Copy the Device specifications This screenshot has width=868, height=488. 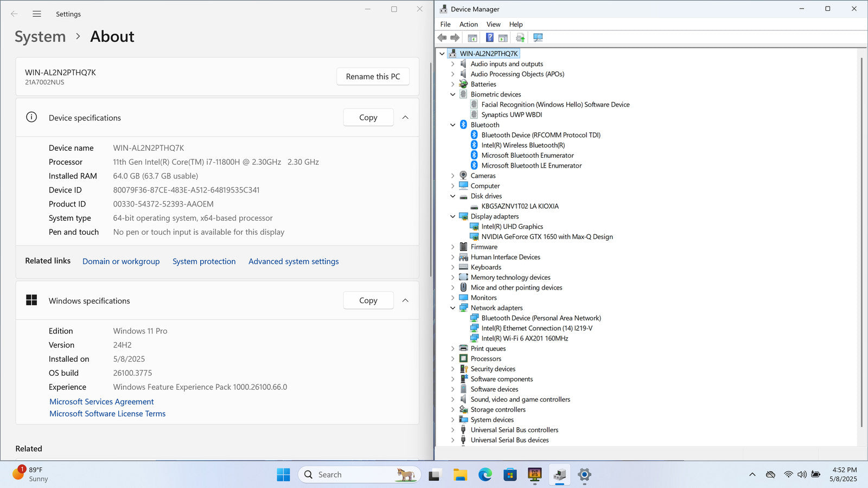(368, 118)
